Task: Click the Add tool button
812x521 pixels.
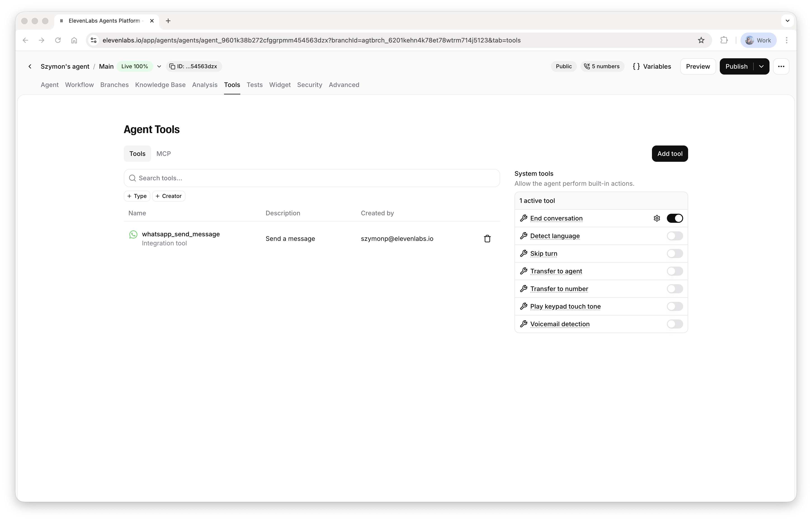Action: 670,154
